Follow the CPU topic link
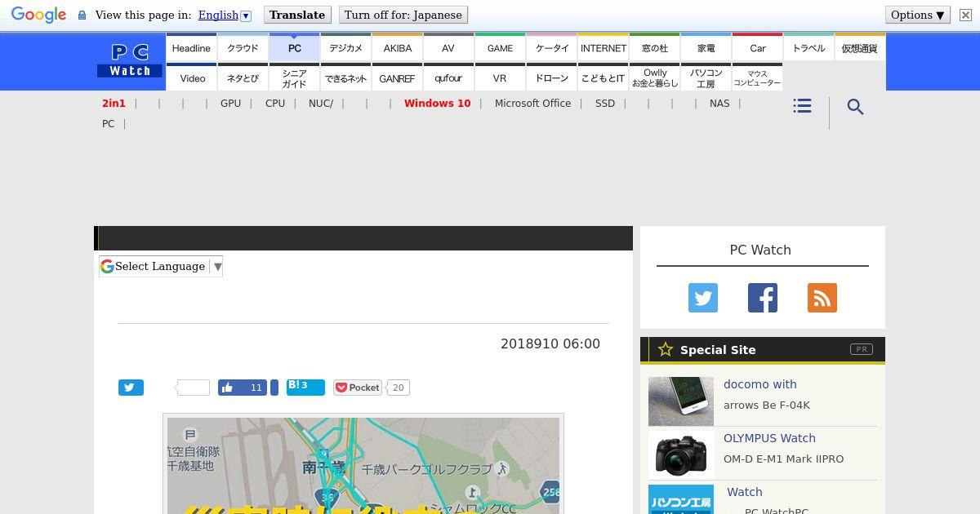The height and width of the screenshot is (514, 980). coord(275,104)
